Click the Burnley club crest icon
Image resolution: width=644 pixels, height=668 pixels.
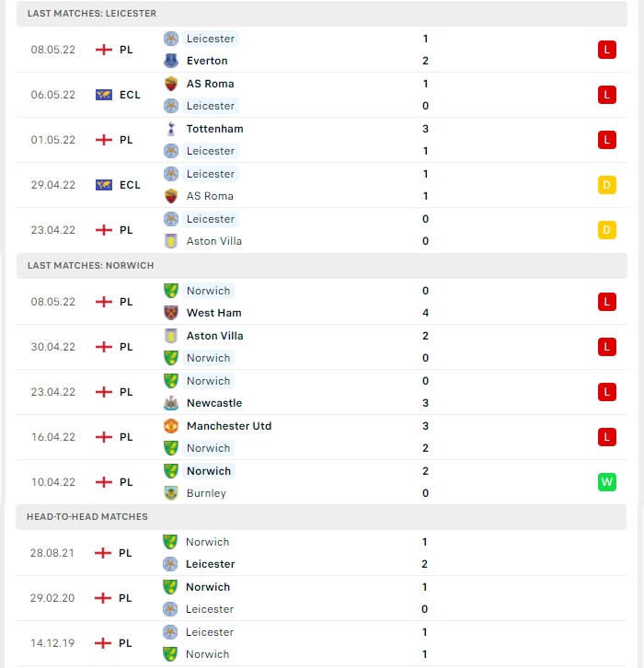coord(171,493)
